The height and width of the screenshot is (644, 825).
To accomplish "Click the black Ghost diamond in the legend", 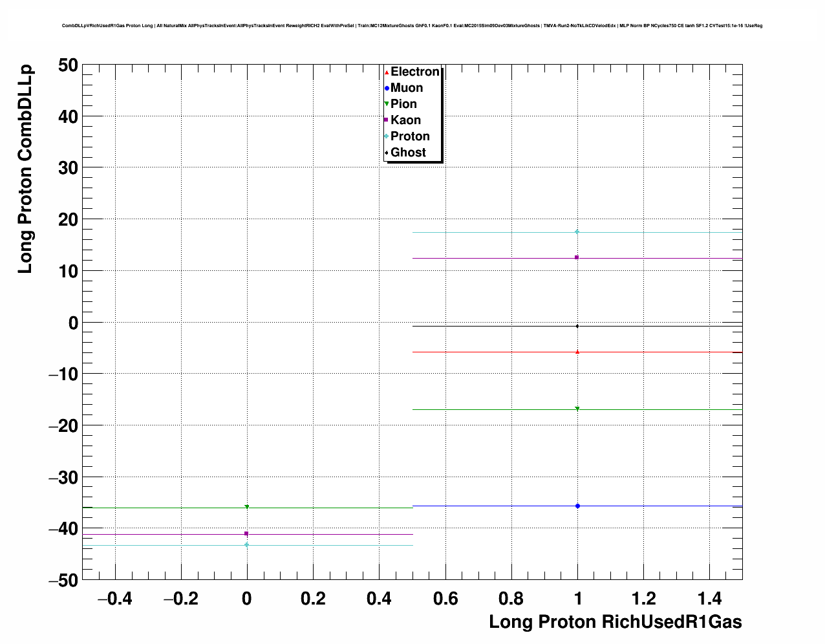I will click(x=387, y=153).
